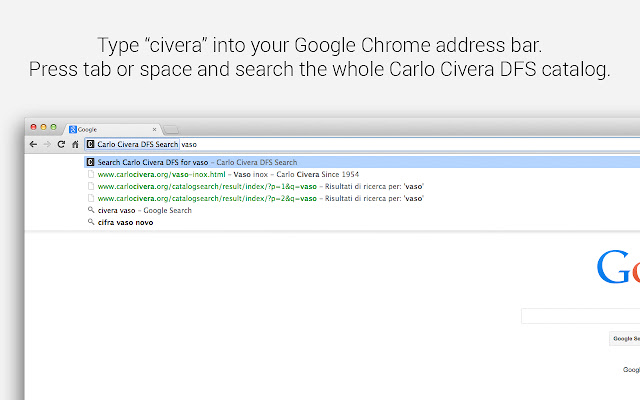The image size is (640, 400).
Task: Go to the home page icon
Action: [74, 144]
